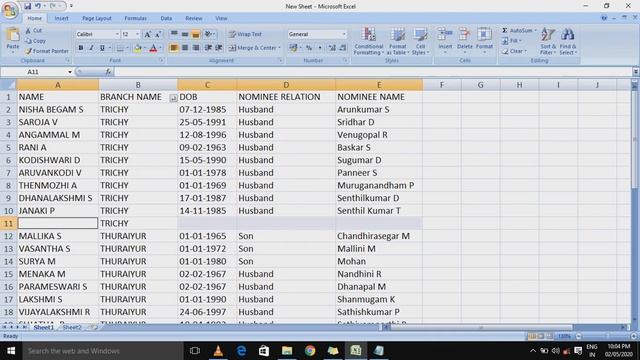Switch to the Page Layout tab
This screenshot has width=640, height=360.
point(97,18)
